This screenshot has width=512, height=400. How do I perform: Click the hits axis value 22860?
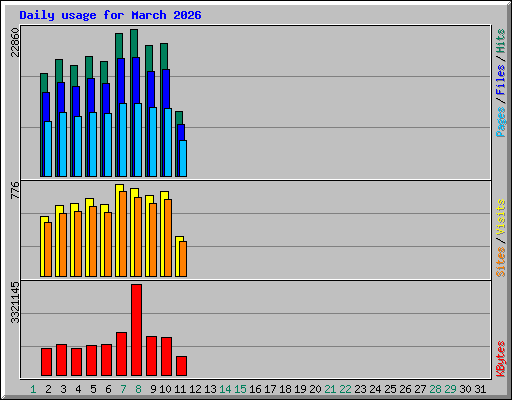tap(15, 42)
